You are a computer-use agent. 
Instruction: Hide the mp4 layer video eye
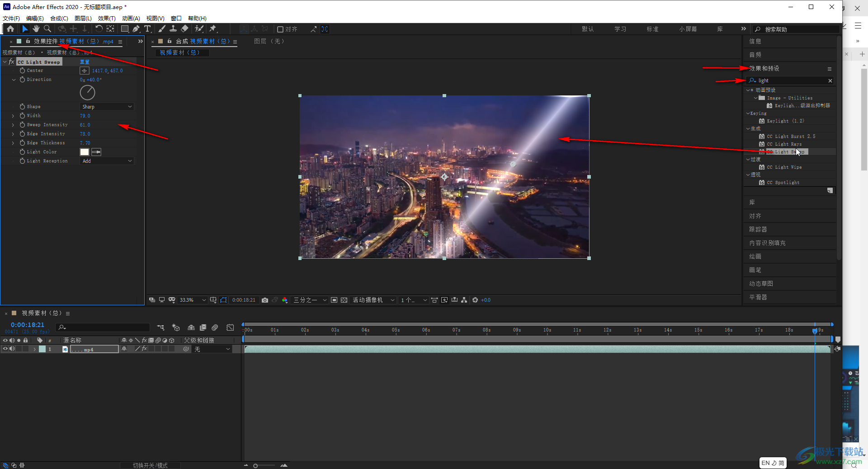pyautogui.click(x=5, y=349)
